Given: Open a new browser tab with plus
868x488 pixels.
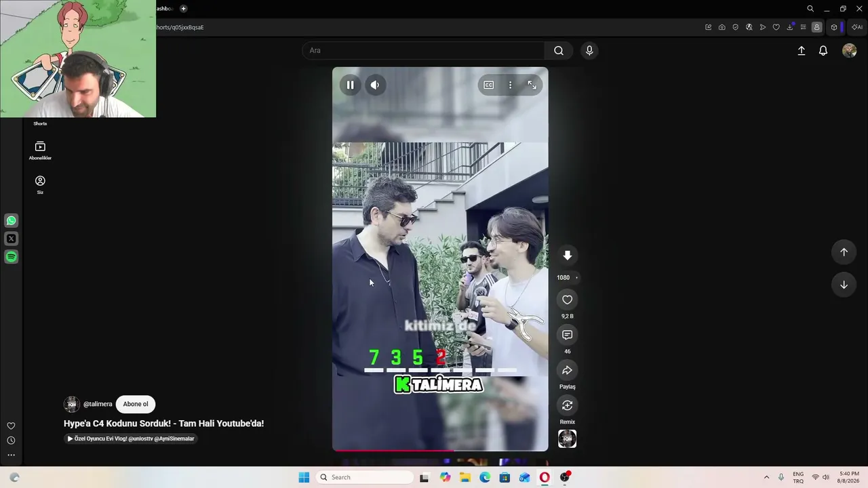Looking at the screenshot, I should point(183,8).
